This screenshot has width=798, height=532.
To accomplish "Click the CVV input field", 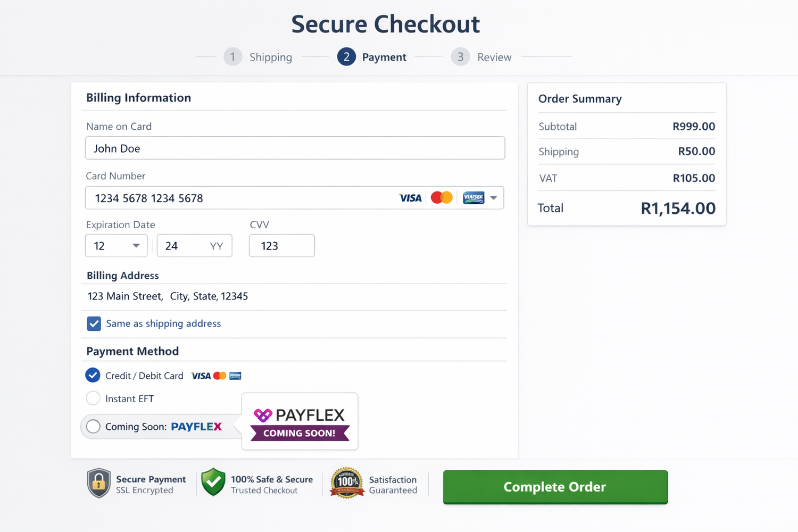I will click(281, 246).
